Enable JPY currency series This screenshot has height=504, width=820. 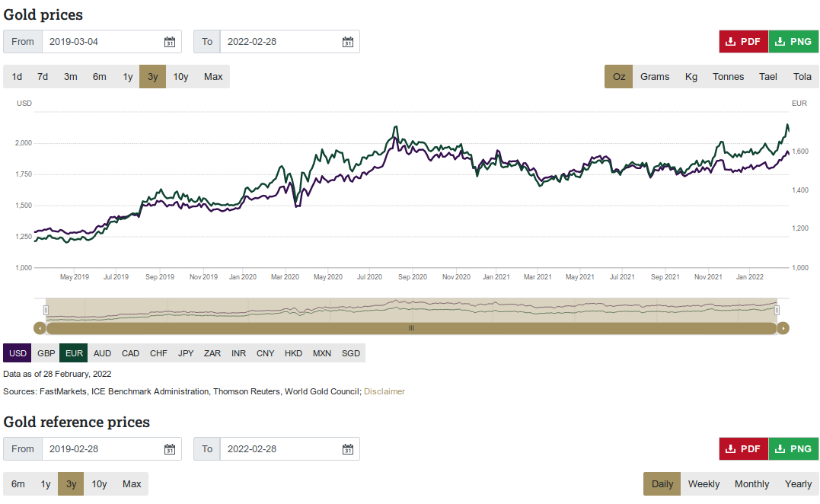pyautogui.click(x=186, y=353)
